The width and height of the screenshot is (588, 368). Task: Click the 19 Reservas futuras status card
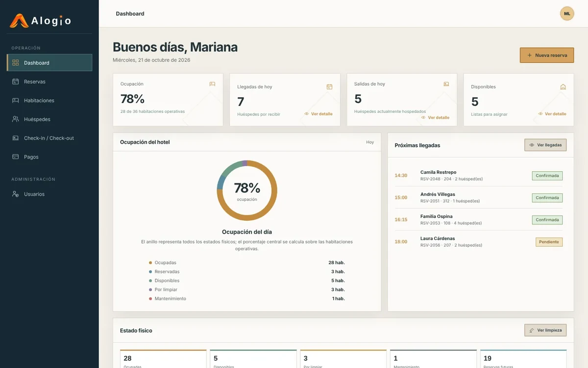click(x=523, y=359)
